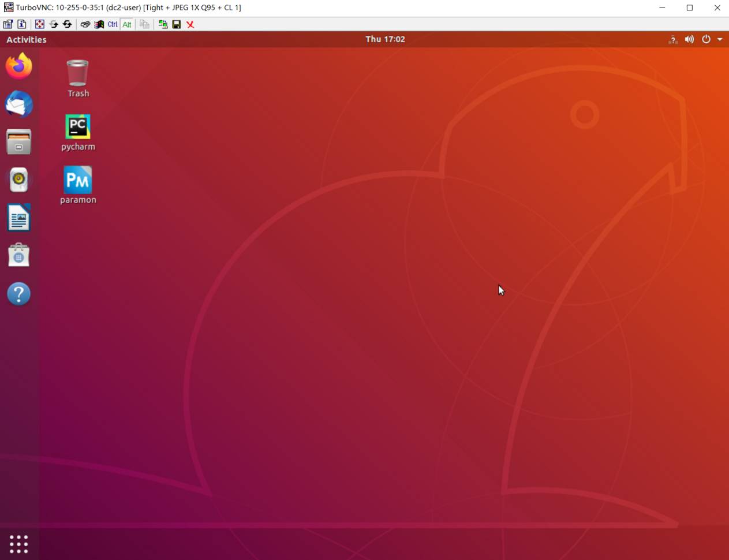Screen dimensions: 729x560
Task: Click the power icon in top bar
Action: [x=706, y=39]
